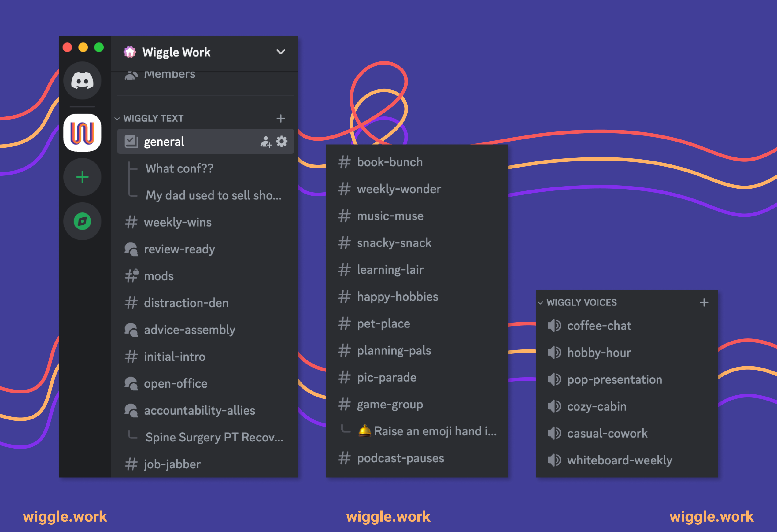This screenshot has height=532, width=777.
Task: Add a channel in WIGGLY VOICES
Action: pyautogui.click(x=704, y=302)
